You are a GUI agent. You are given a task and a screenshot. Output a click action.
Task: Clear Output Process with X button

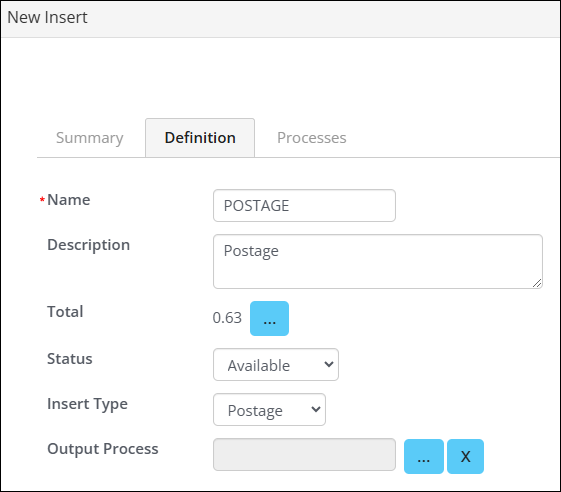tap(465, 457)
